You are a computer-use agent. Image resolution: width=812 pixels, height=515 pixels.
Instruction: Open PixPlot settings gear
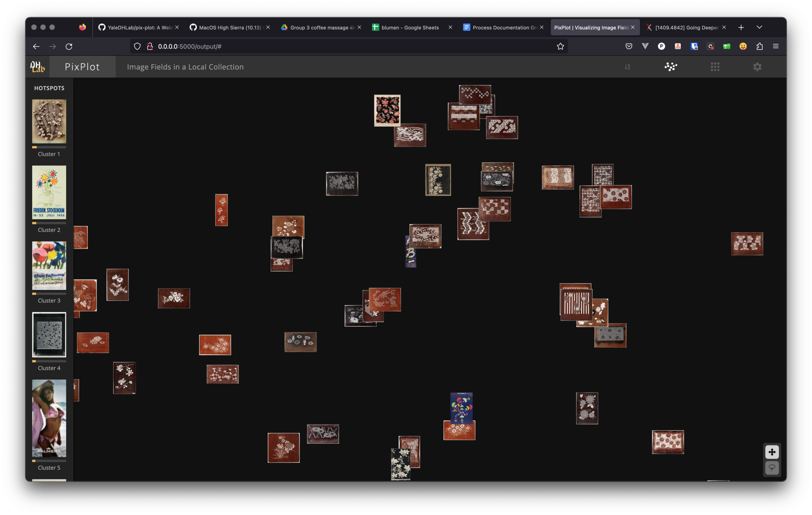(x=757, y=67)
